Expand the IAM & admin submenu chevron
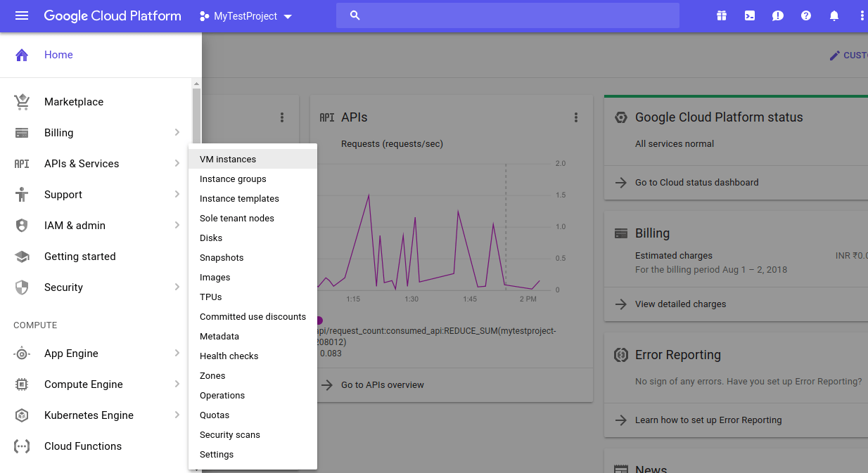 click(177, 225)
